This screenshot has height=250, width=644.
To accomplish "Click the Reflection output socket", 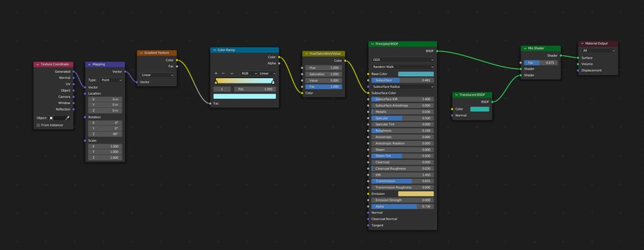I will point(74,109).
